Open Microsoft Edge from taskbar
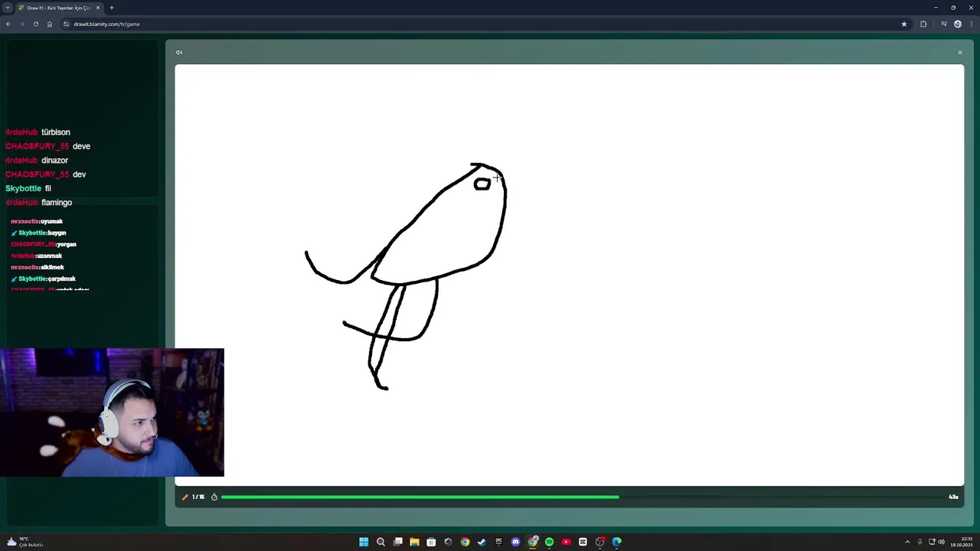Viewport: 980px width, 551px height. tap(616, 542)
